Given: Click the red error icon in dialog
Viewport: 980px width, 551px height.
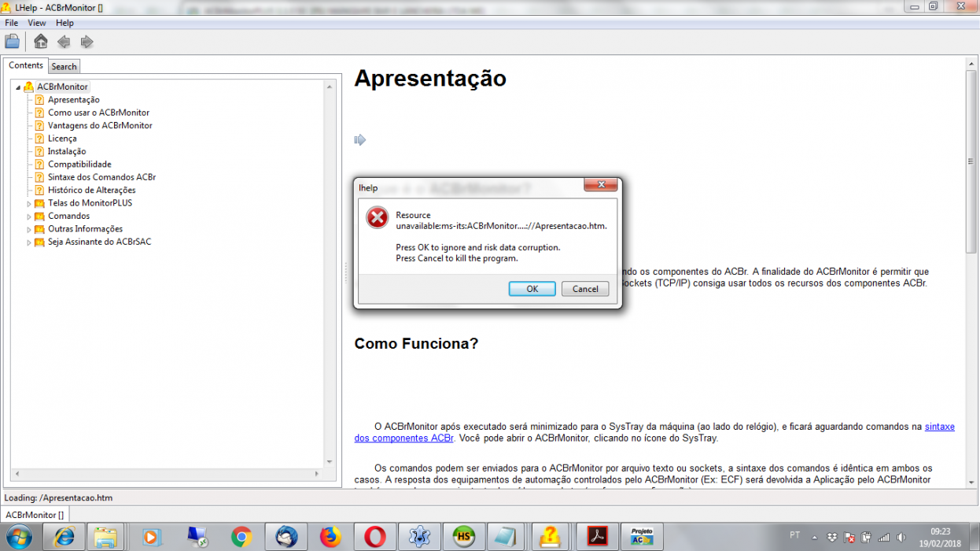Looking at the screenshot, I should pyautogui.click(x=378, y=216).
